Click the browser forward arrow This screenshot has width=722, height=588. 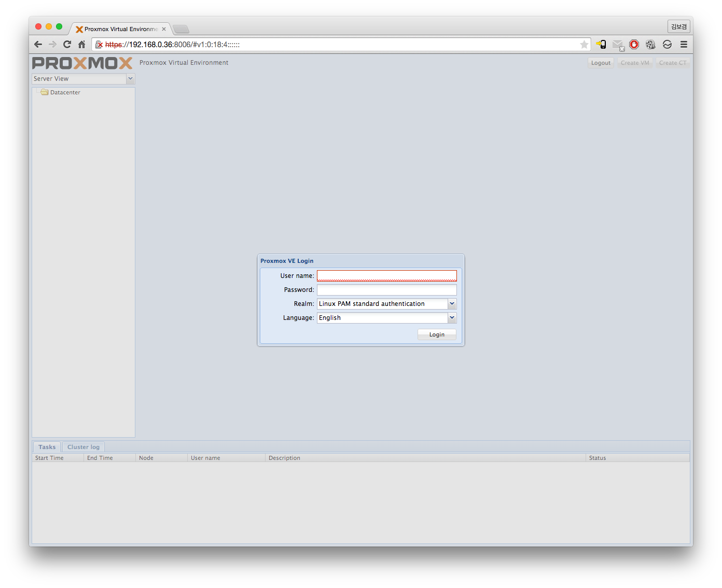[x=52, y=45]
